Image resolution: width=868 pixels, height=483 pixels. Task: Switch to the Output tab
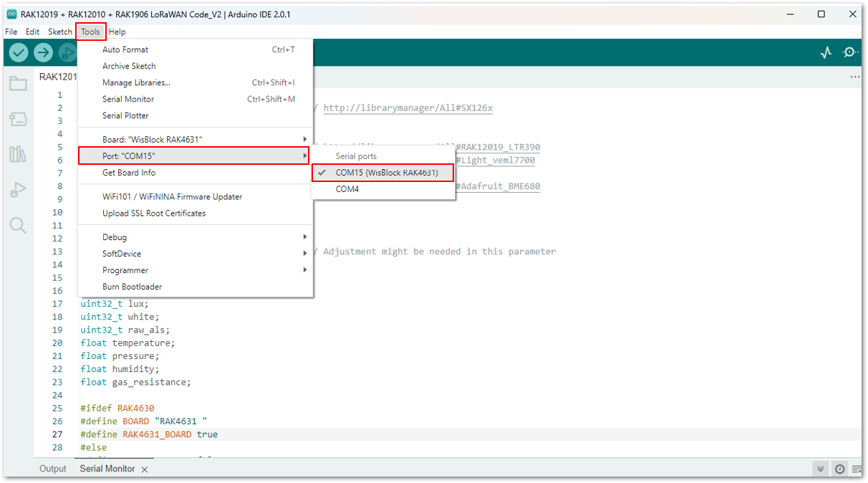[53, 469]
